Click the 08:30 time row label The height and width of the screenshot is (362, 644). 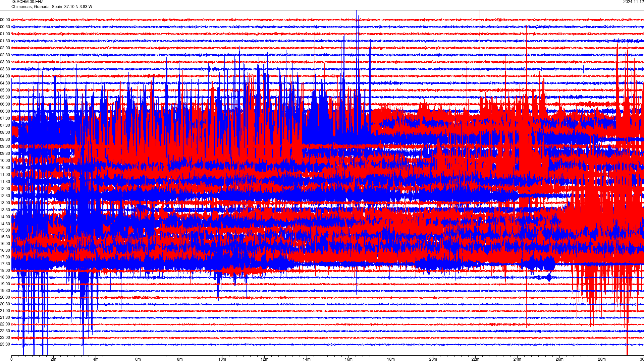pos(5,139)
